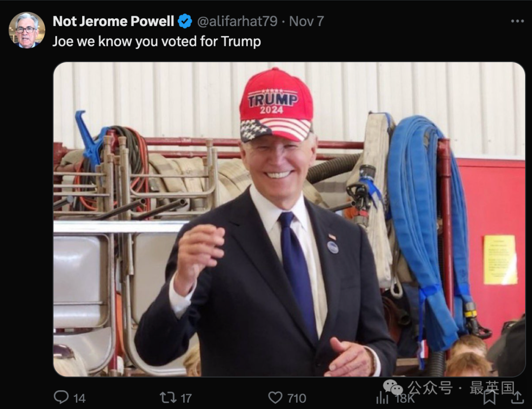Click the repost arrows icon
The width and height of the screenshot is (532, 409).
[167, 397]
